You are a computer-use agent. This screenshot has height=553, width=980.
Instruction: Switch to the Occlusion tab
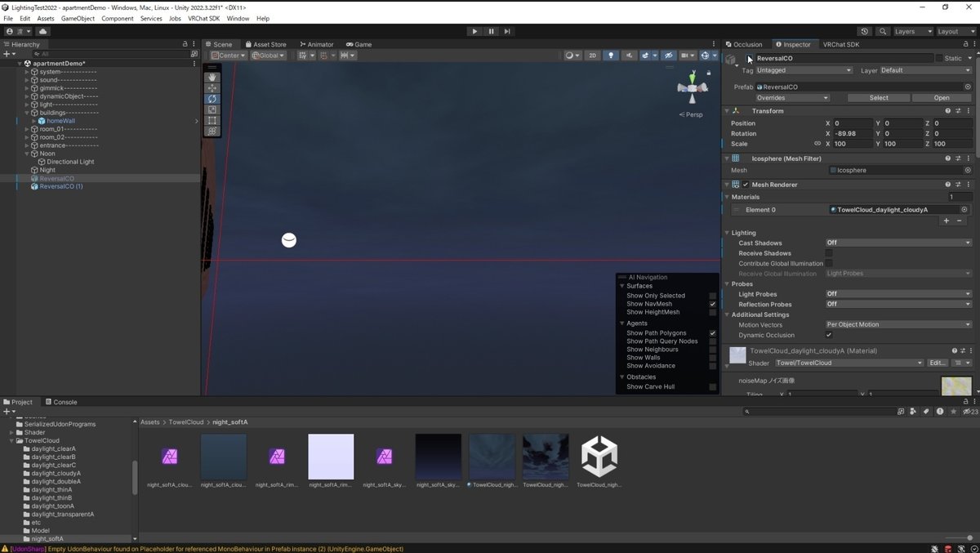coord(744,44)
